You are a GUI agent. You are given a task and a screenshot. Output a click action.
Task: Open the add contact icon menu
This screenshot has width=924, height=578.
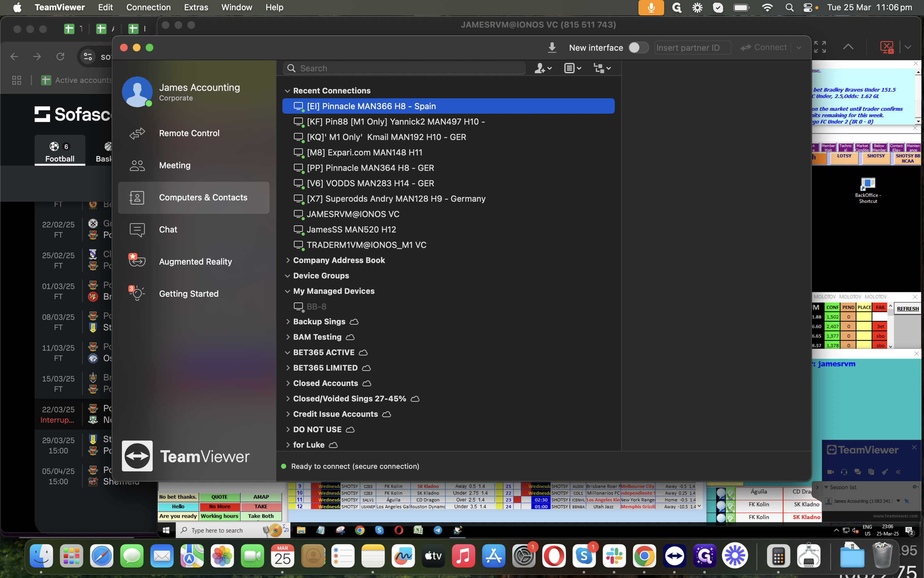pyautogui.click(x=543, y=68)
